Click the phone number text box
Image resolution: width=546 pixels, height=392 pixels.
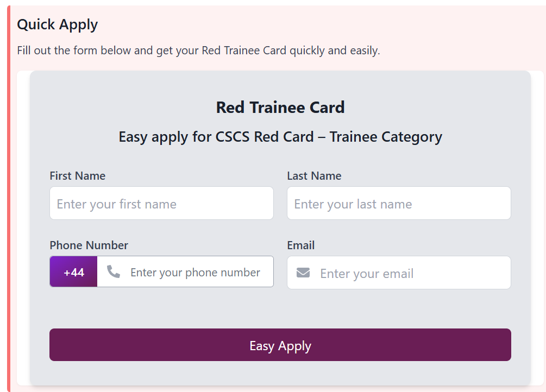(x=196, y=272)
